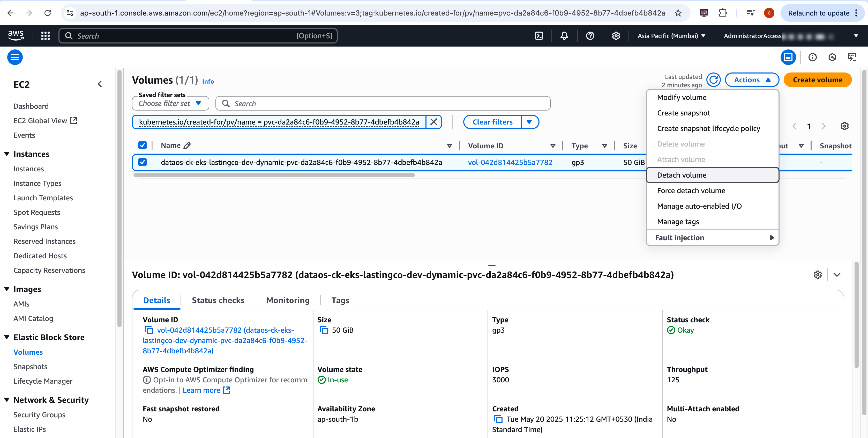Choose Modify volume in Actions menu
The height and width of the screenshot is (438, 868).
[712, 97]
